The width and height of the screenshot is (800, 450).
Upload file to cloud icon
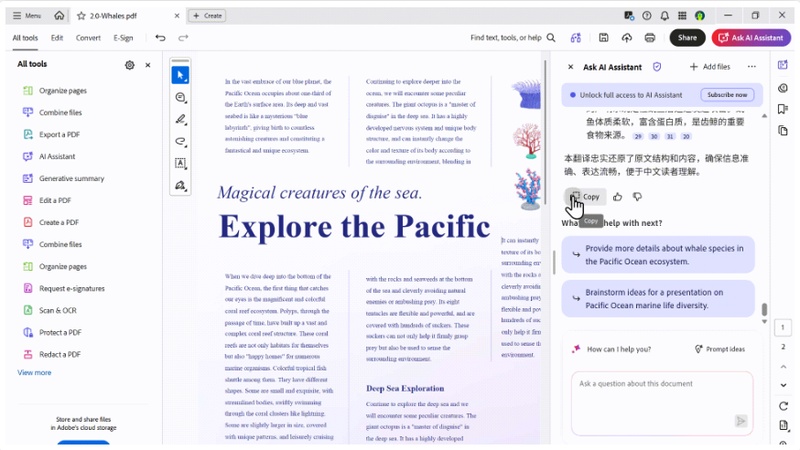[x=627, y=38]
